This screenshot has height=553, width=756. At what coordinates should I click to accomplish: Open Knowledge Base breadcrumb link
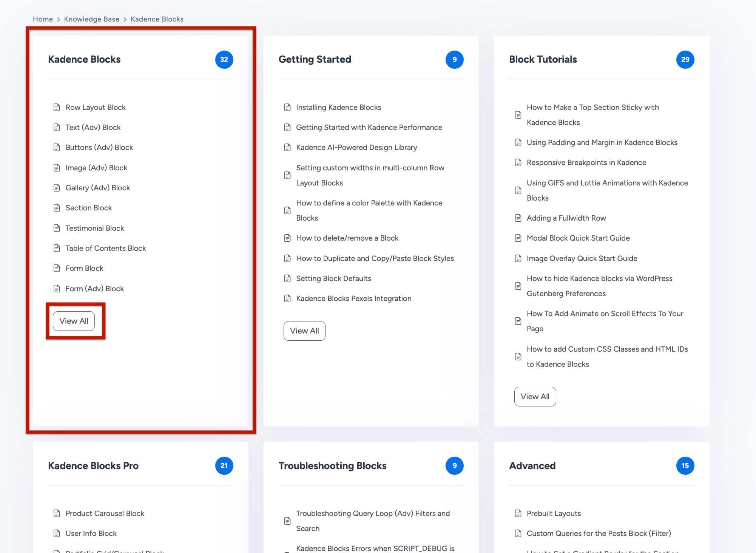[92, 19]
